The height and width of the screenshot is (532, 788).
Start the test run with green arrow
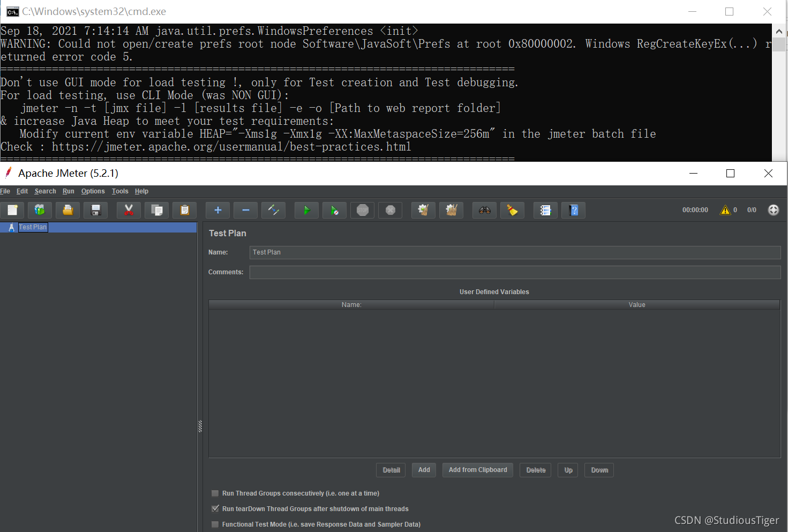(306, 210)
